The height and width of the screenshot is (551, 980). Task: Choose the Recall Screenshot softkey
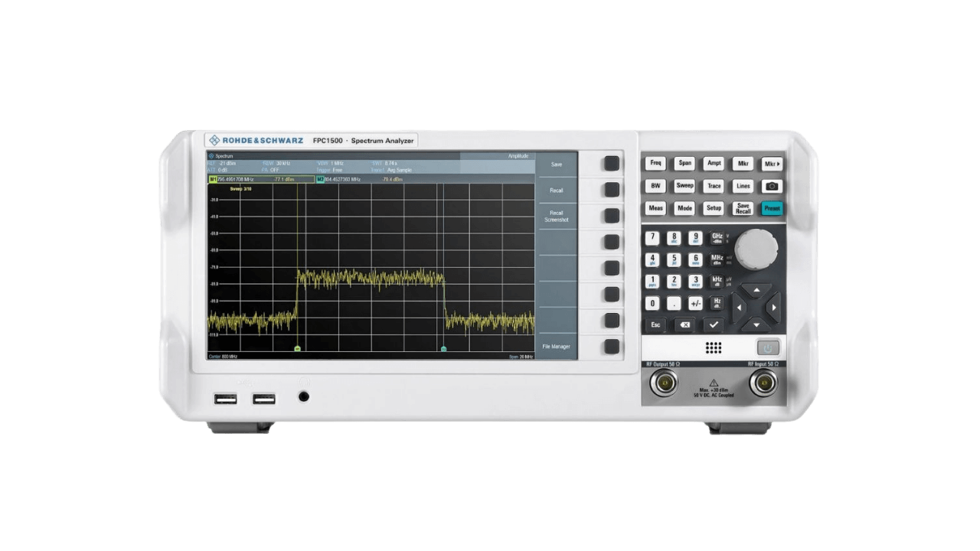557,217
